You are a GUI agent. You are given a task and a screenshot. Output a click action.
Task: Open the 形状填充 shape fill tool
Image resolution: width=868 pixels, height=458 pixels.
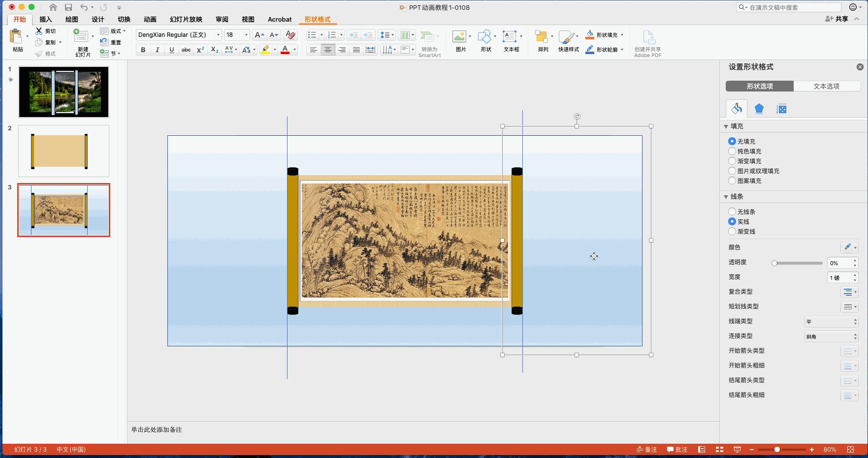[x=603, y=34]
